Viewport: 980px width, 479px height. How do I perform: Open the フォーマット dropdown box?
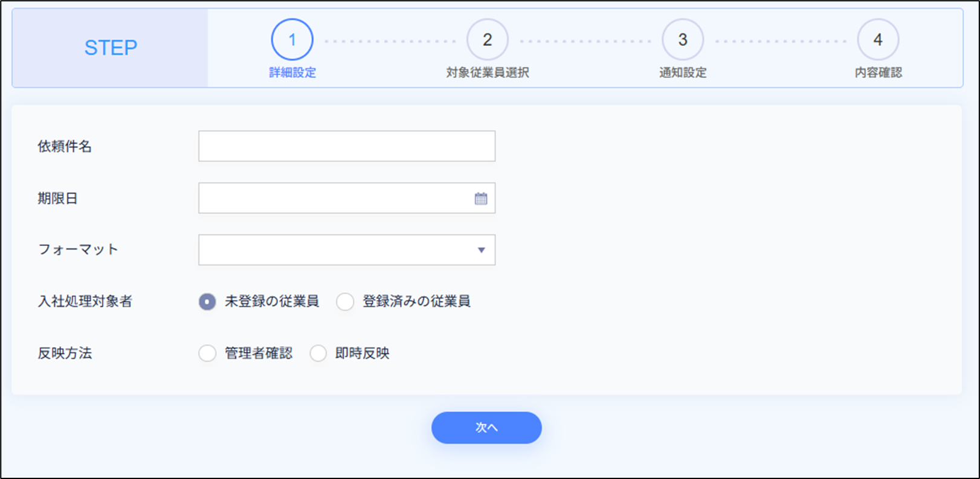pos(338,250)
